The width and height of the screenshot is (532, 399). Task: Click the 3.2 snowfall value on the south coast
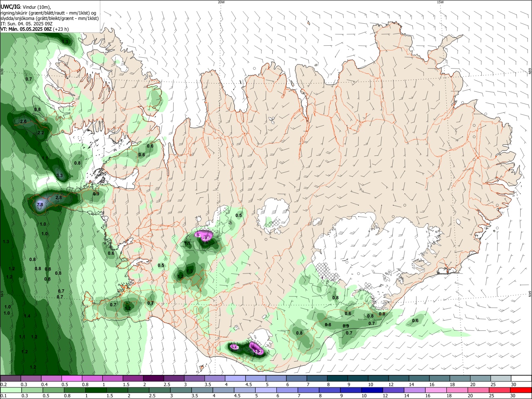(x=258, y=352)
